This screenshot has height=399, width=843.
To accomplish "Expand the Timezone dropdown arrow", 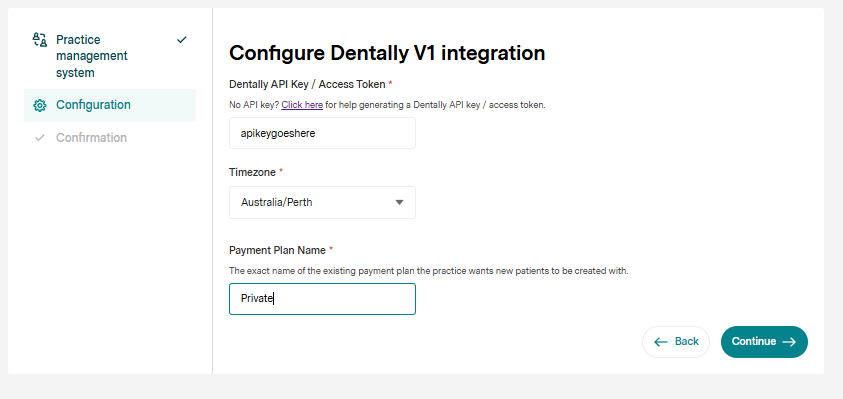I will (x=399, y=203).
